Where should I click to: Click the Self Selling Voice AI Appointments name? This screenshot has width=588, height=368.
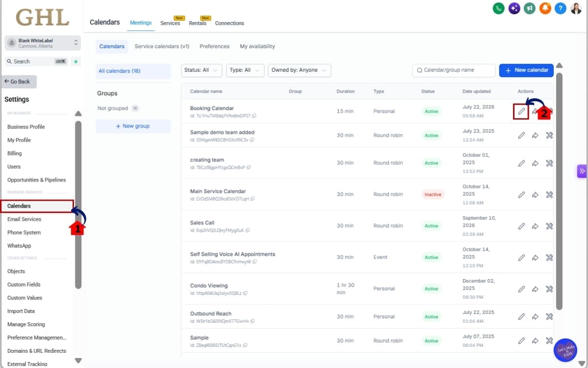[233, 254]
